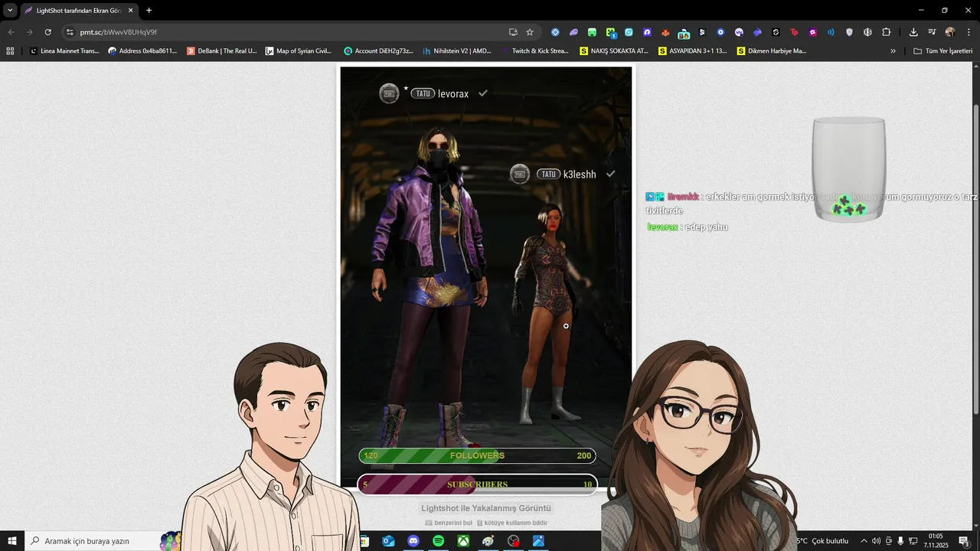Open Outlook from the taskbar
The image size is (980, 551).
point(388,541)
